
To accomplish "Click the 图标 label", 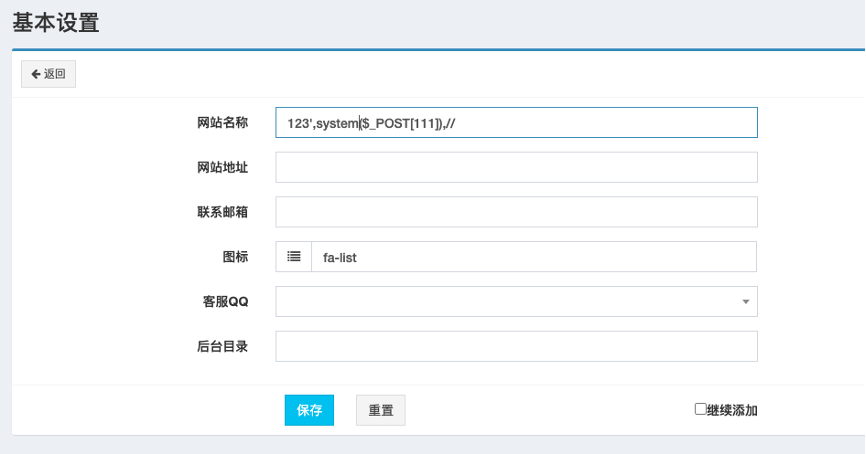I will (235, 257).
